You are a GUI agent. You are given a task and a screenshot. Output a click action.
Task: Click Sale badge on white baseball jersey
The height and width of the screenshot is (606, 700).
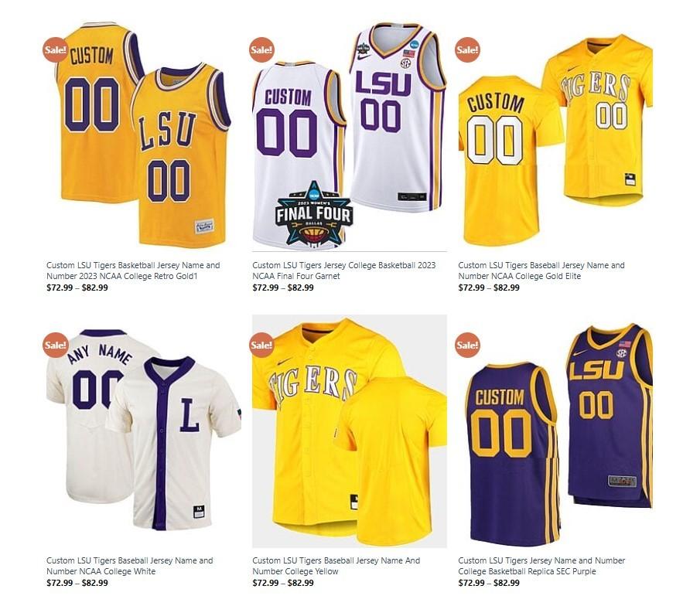coord(56,345)
